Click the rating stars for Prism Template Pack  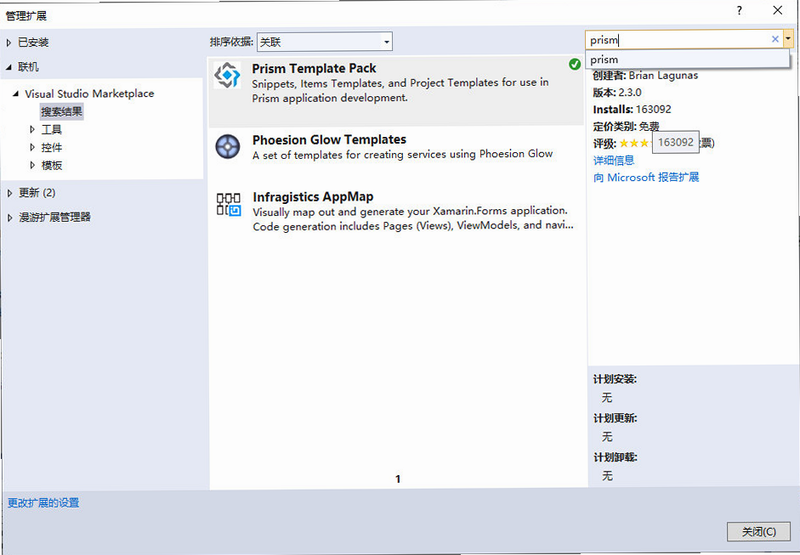click(x=634, y=143)
